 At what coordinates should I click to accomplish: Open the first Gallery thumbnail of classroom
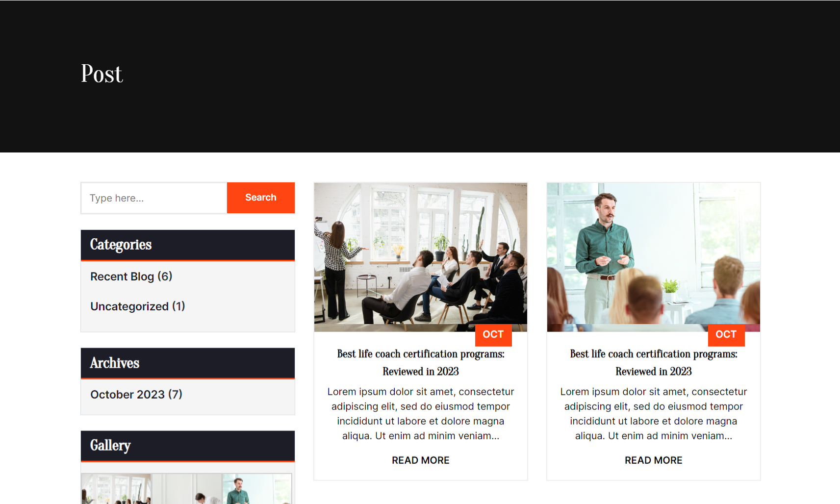pos(116,489)
